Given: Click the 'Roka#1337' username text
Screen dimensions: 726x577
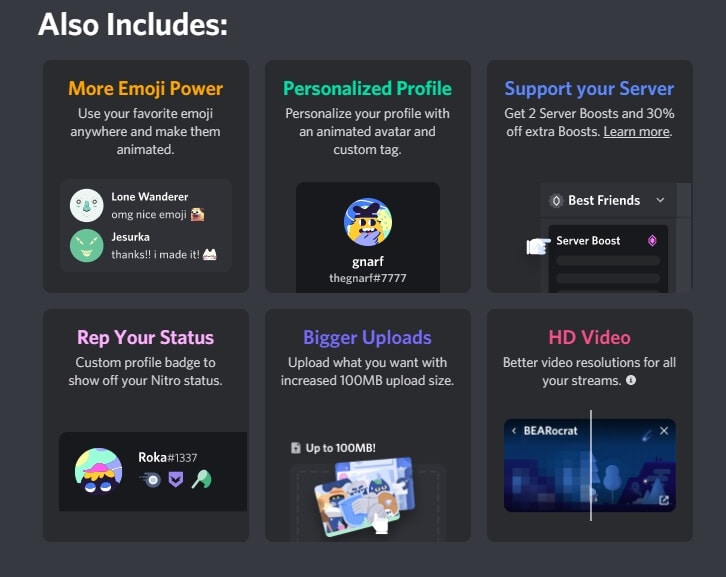Looking at the screenshot, I should [168, 458].
